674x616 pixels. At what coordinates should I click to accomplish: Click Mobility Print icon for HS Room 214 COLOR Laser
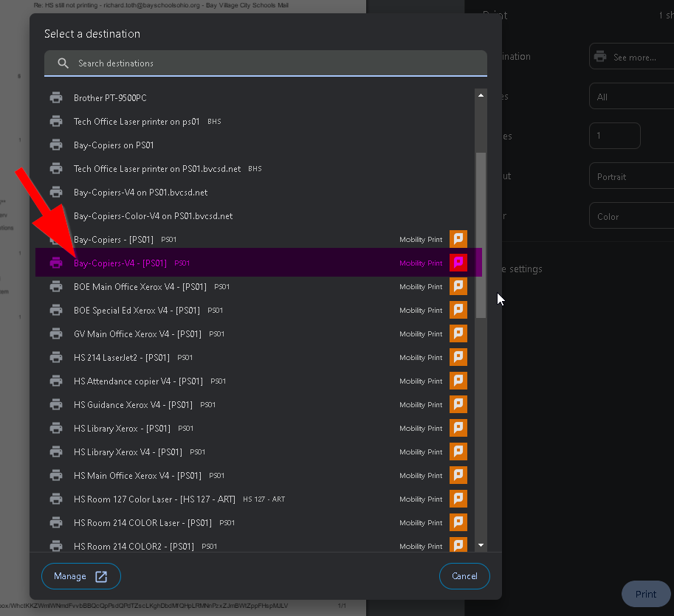point(458,522)
